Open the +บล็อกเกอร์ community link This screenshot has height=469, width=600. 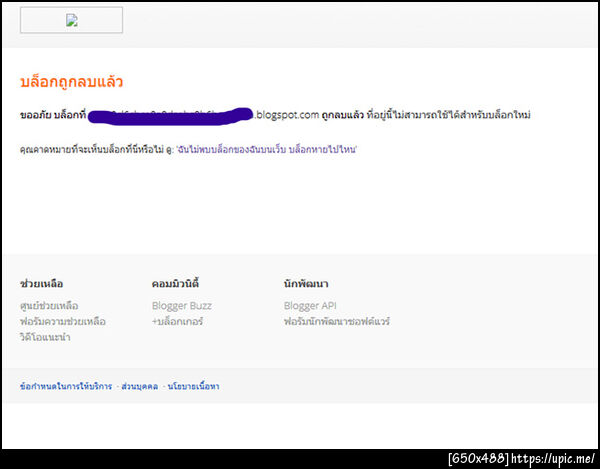pyautogui.click(x=177, y=321)
